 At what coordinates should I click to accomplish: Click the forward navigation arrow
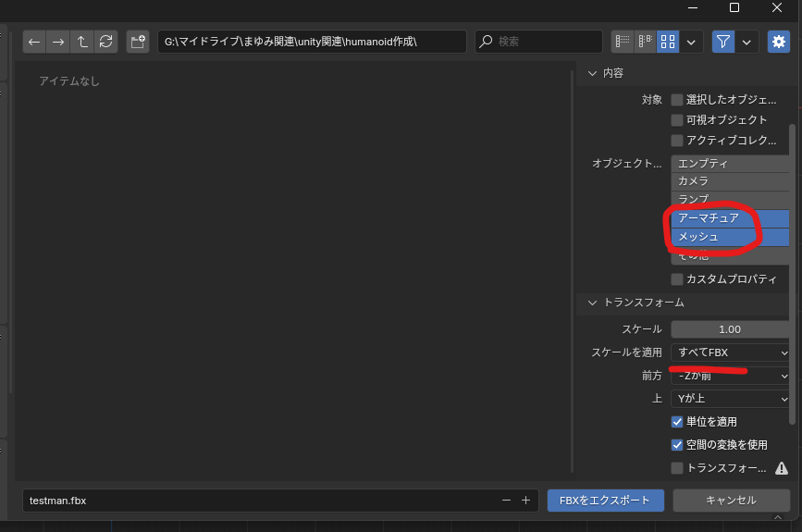[x=58, y=42]
